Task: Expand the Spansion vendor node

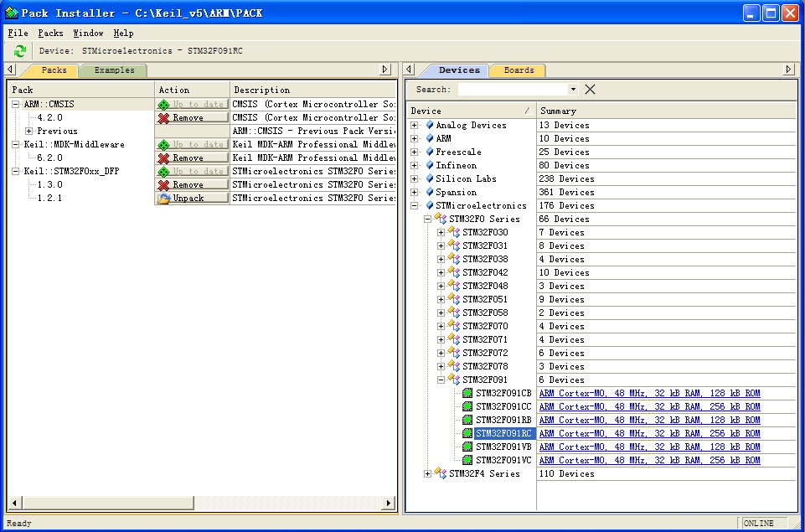Action: click(415, 192)
